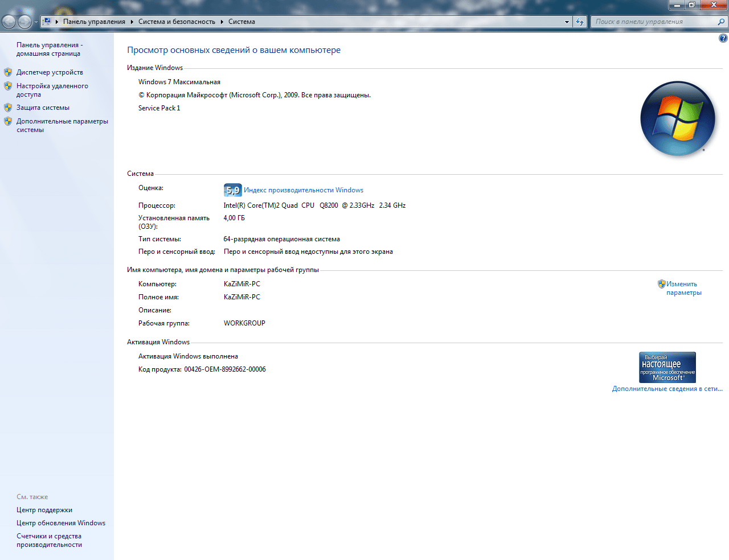Image resolution: width=729 pixels, height=560 pixels.
Task: Click the Control Panel icon in address bar
Action: tap(47, 22)
